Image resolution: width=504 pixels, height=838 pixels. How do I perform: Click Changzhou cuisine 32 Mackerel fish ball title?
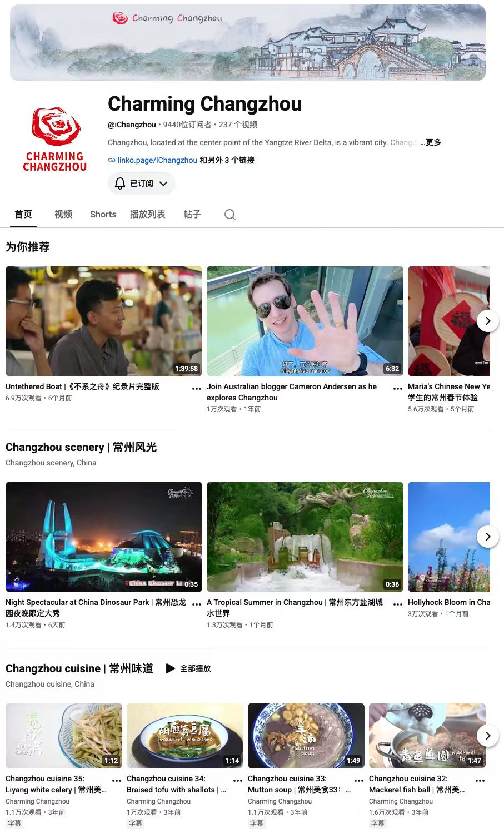[x=417, y=784]
